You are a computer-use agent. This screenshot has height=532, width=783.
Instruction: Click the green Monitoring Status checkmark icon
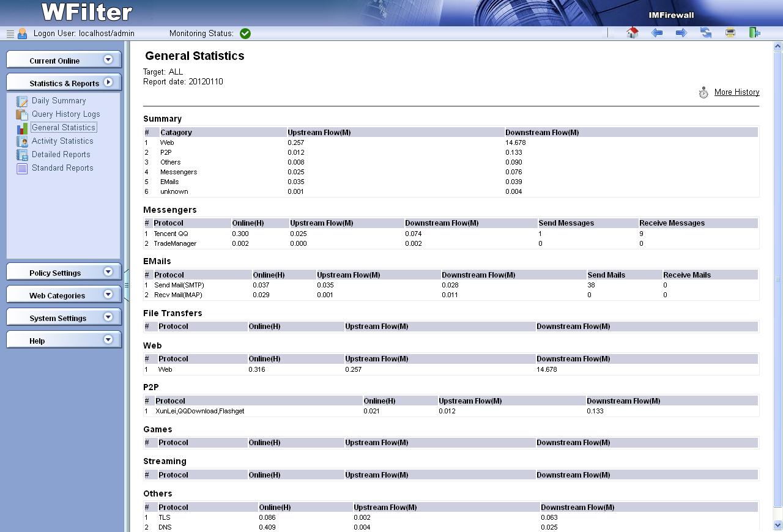pyautogui.click(x=245, y=34)
